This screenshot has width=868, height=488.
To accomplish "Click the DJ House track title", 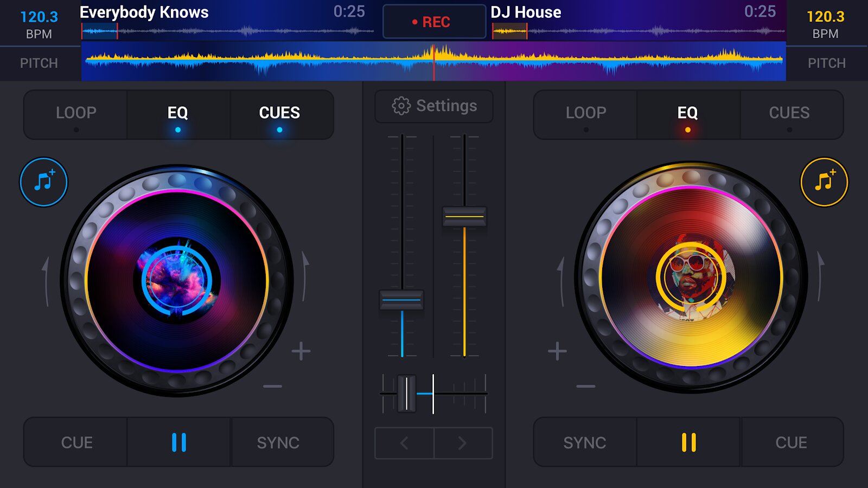I will (526, 12).
